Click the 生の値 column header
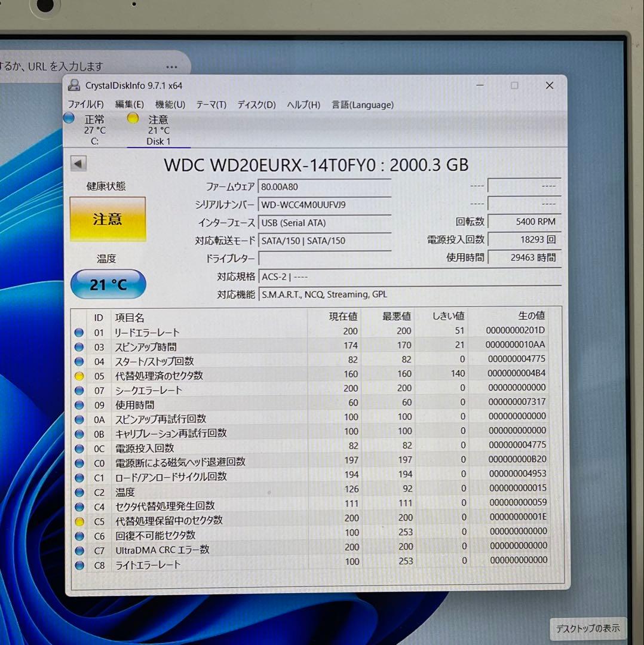The width and height of the screenshot is (644, 645). click(531, 315)
